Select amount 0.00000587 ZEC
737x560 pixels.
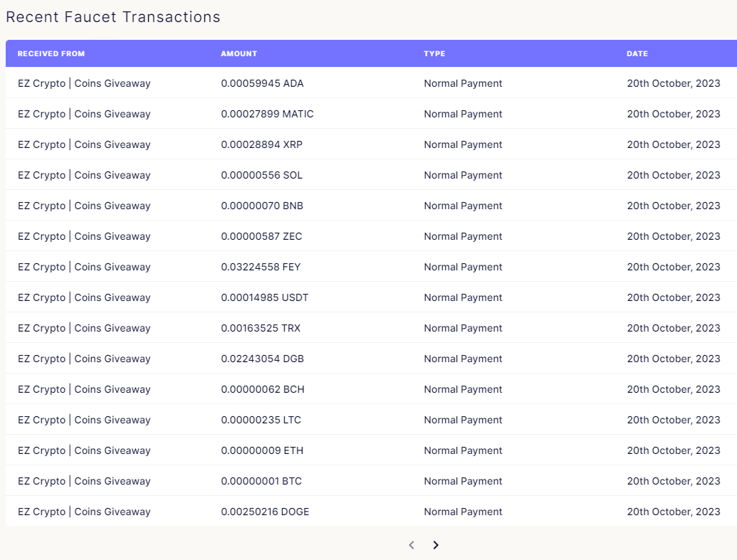pos(262,236)
